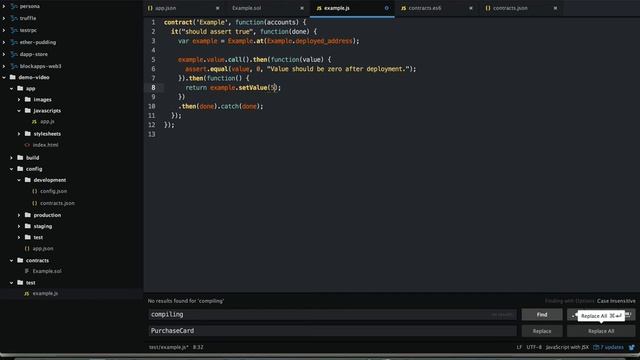Click the Find button

542,315
